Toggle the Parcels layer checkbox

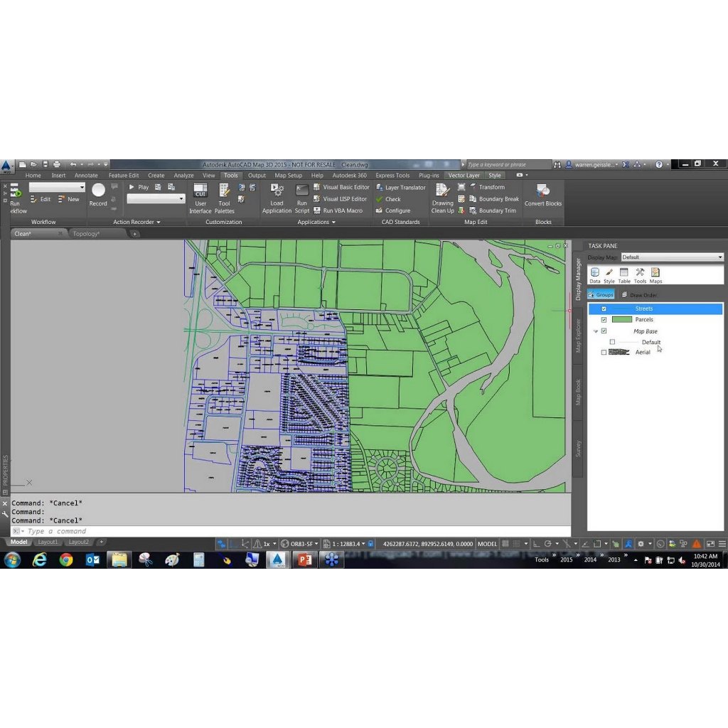coord(604,320)
